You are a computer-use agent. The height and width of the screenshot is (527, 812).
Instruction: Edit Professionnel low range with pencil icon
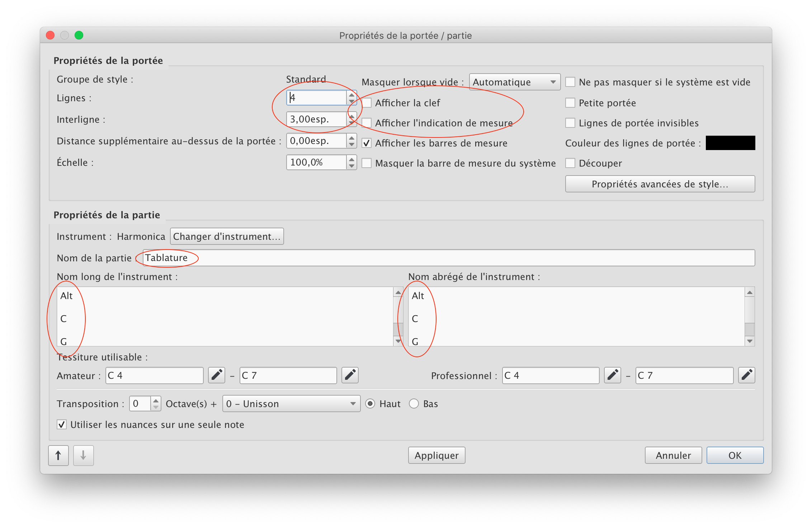[612, 375]
